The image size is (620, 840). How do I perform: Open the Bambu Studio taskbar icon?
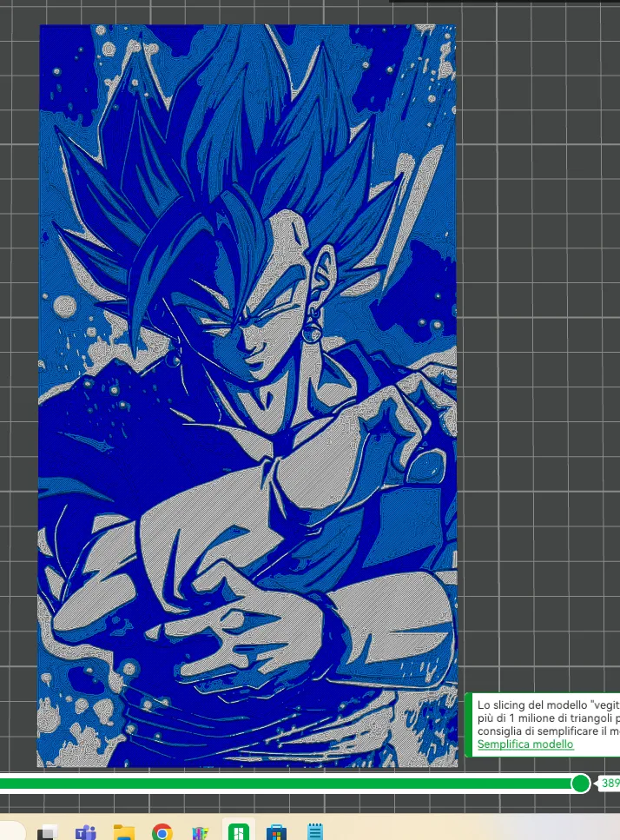click(238, 833)
